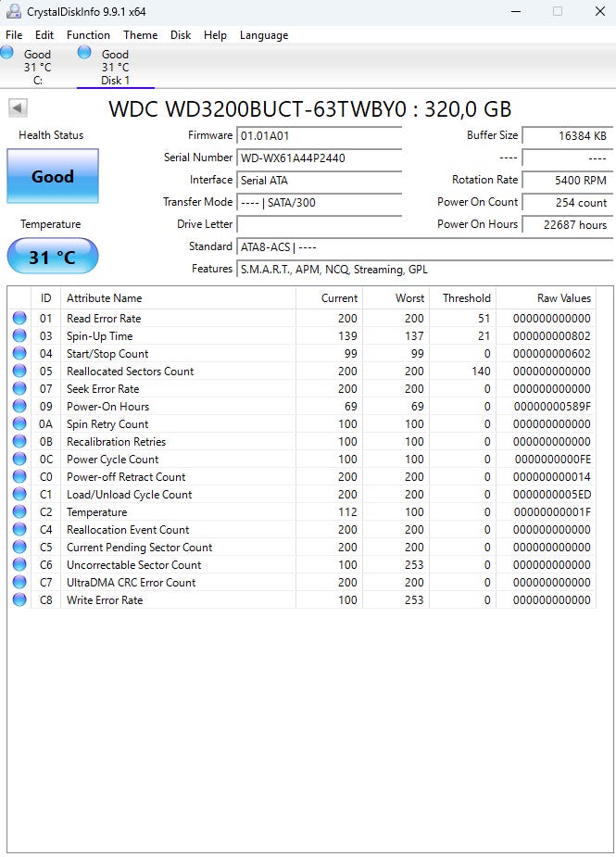Open the Disk menu
Screen dimensions: 616x857
click(x=181, y=35)
